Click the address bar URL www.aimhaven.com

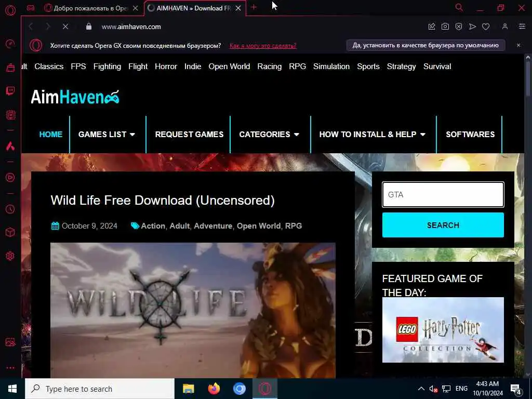click(x=131, y=27)
